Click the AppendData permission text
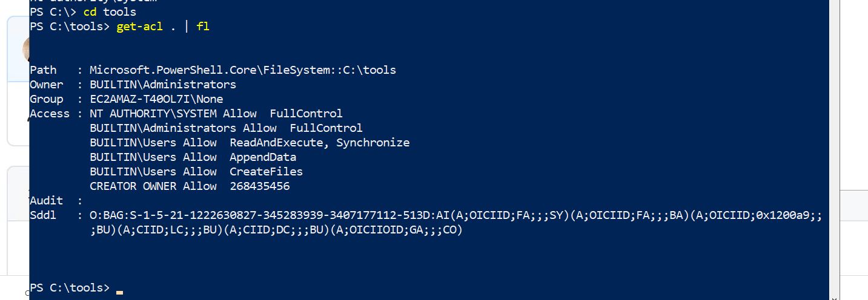Screen dimensions: 868x300 click(262, 157)
